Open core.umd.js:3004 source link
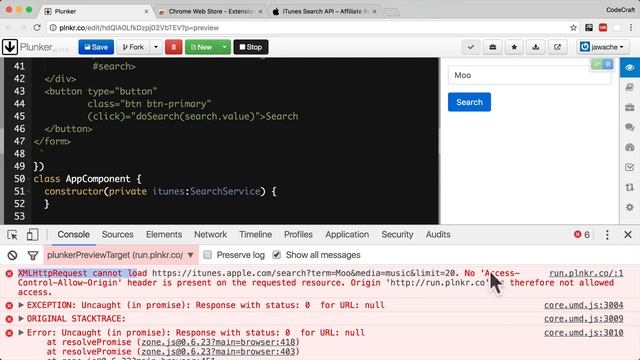Screen dimensions: 640x360 [584, 305]
